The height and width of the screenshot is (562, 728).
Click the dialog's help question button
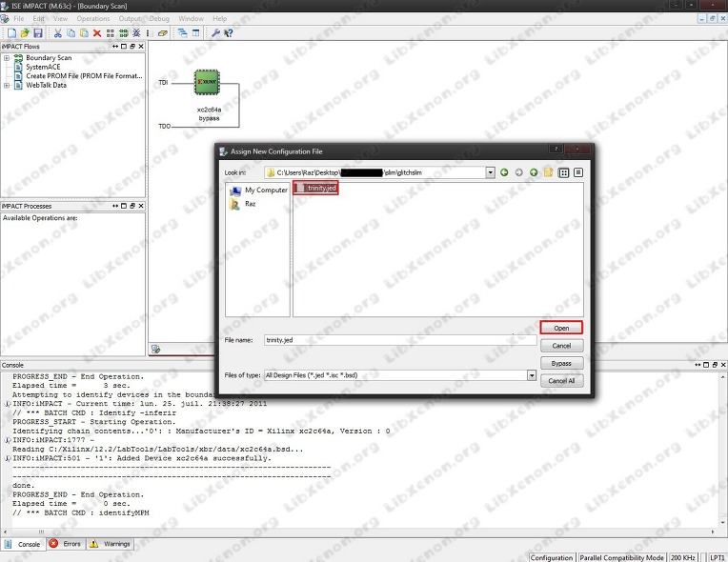click(x=556, y=149)
